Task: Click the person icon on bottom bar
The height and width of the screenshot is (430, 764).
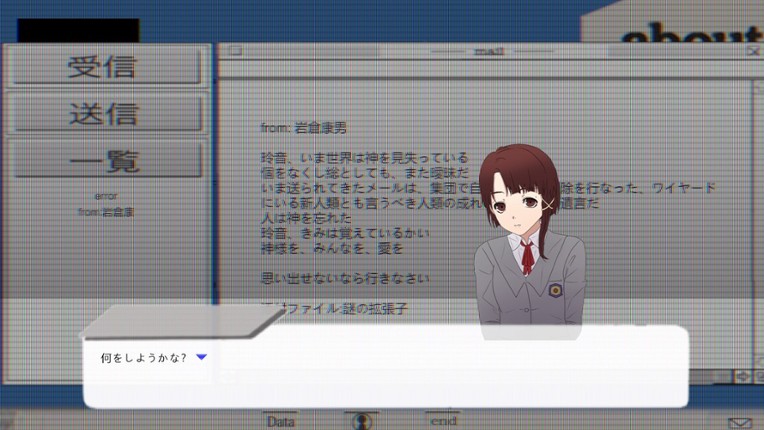Action: (362, 421)
